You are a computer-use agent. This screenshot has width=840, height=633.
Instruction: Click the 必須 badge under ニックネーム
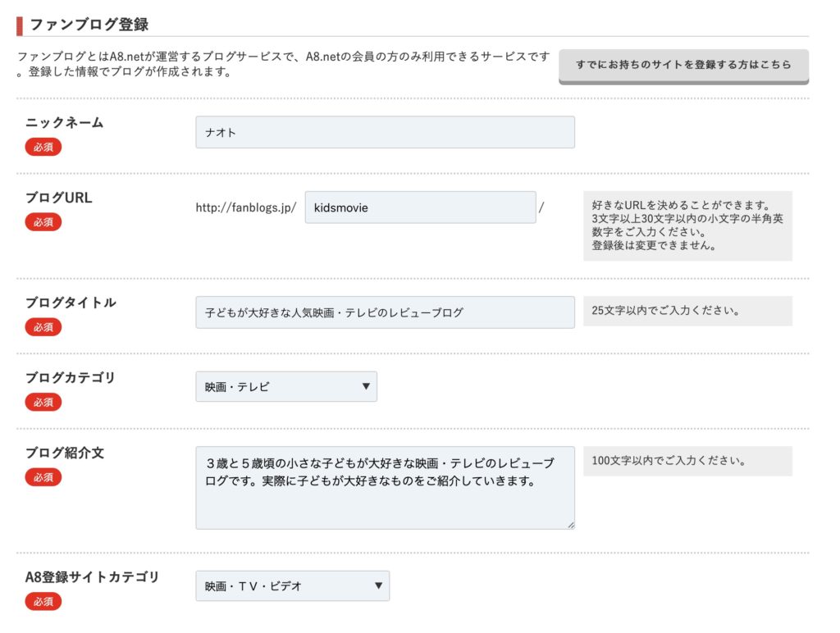click(x=43, y=147)
